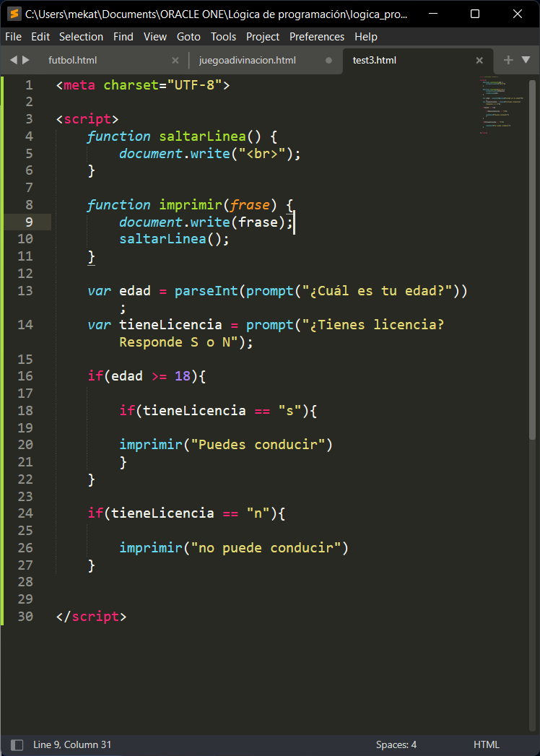Click saltarLinea in function definition on line 4

click(202, 136)
